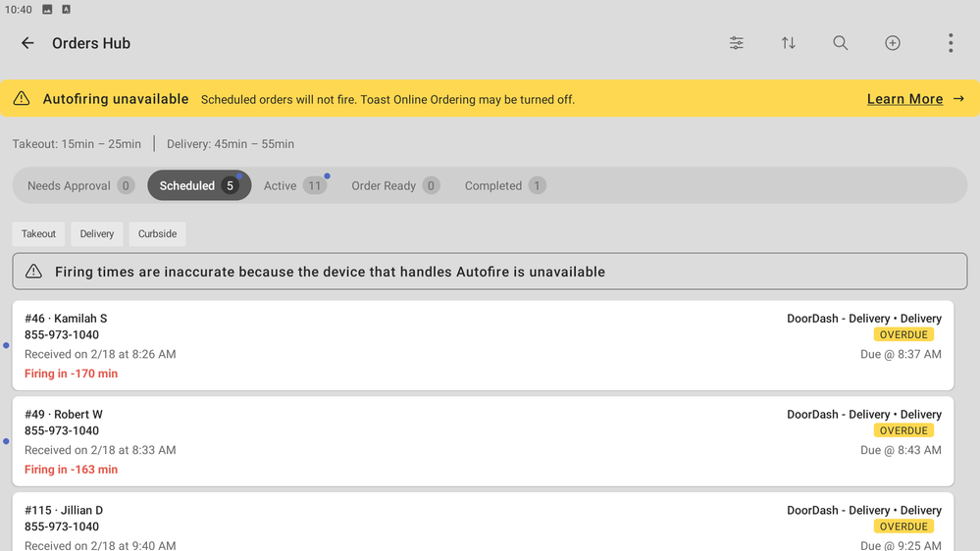980x551 pixels.
Task: Open the Order Ready tab
Action: (x=394, y=185)
